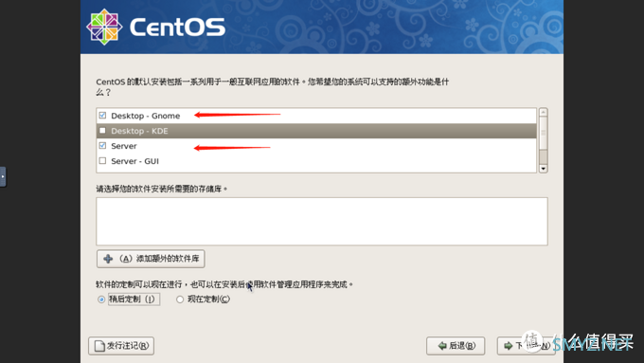Check the Server - GUI option
The image size is (644, 363).
(x=102, y=161)
